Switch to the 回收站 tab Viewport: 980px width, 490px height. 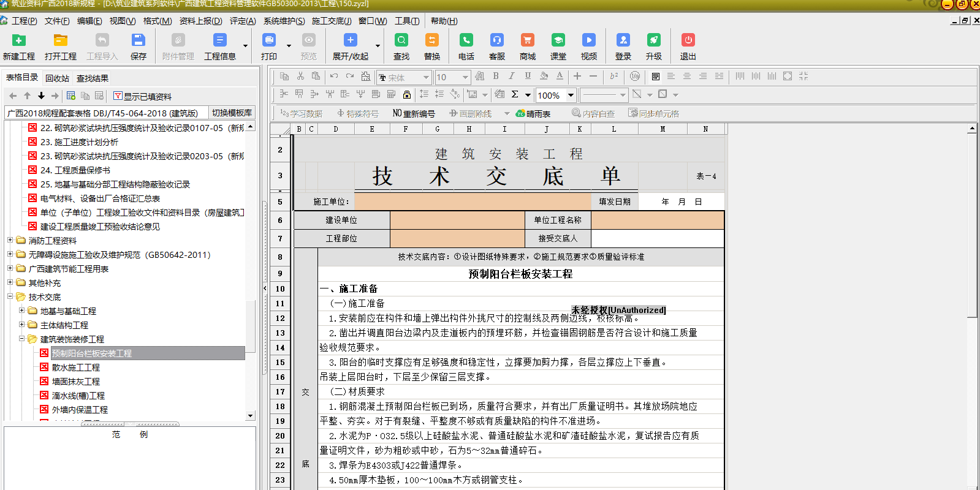point(57,78)
